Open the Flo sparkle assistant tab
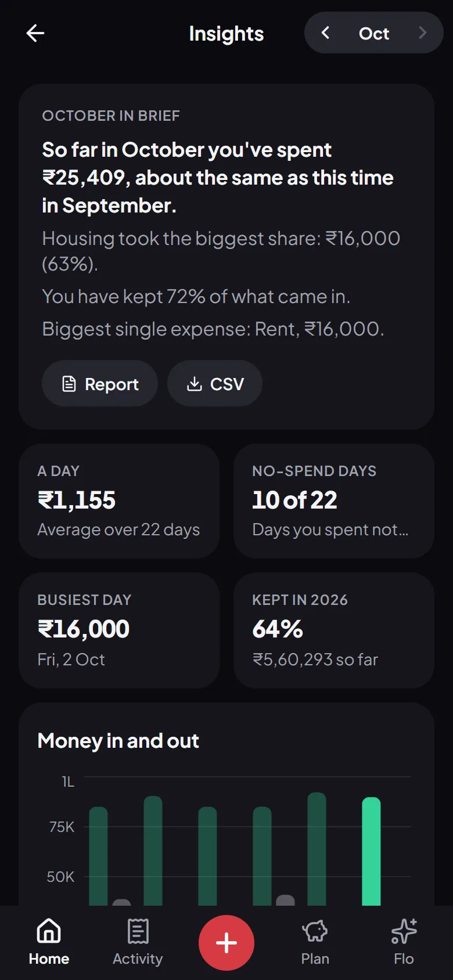The width and height of the screenshot is (453, 980). 404,942
